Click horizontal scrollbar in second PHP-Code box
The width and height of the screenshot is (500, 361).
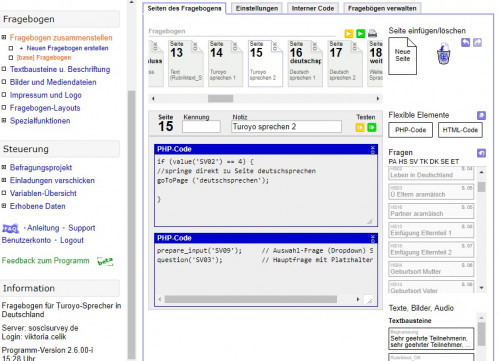point(251,299)
